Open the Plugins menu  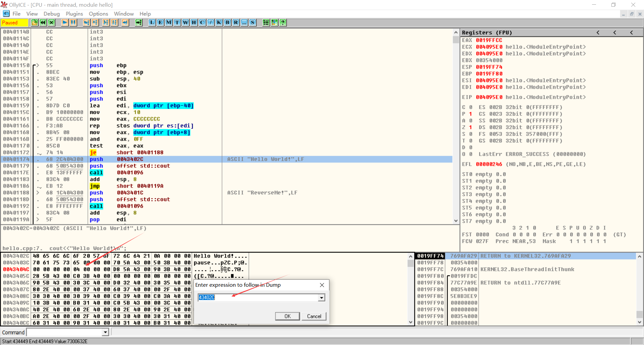[x=74, y=14]
